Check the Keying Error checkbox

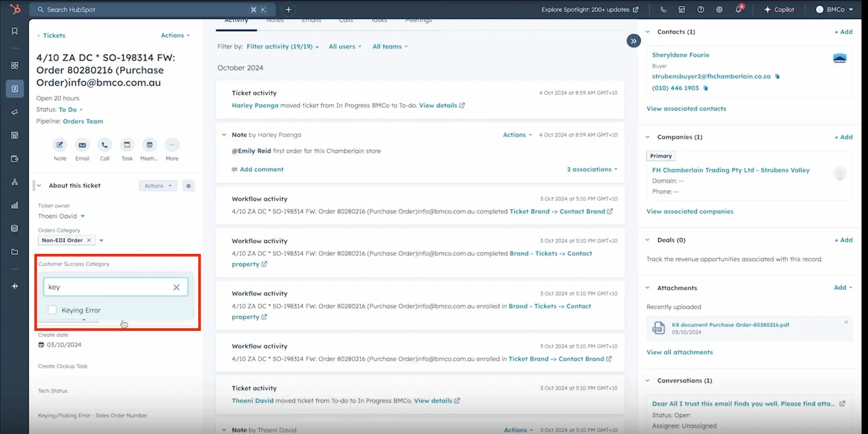pyautogui.click(x=52, y=310)
